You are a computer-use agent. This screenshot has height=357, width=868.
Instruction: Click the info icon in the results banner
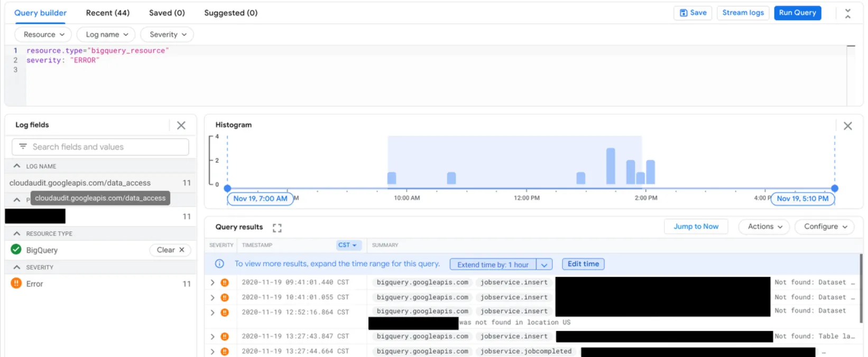coord(219,264)
